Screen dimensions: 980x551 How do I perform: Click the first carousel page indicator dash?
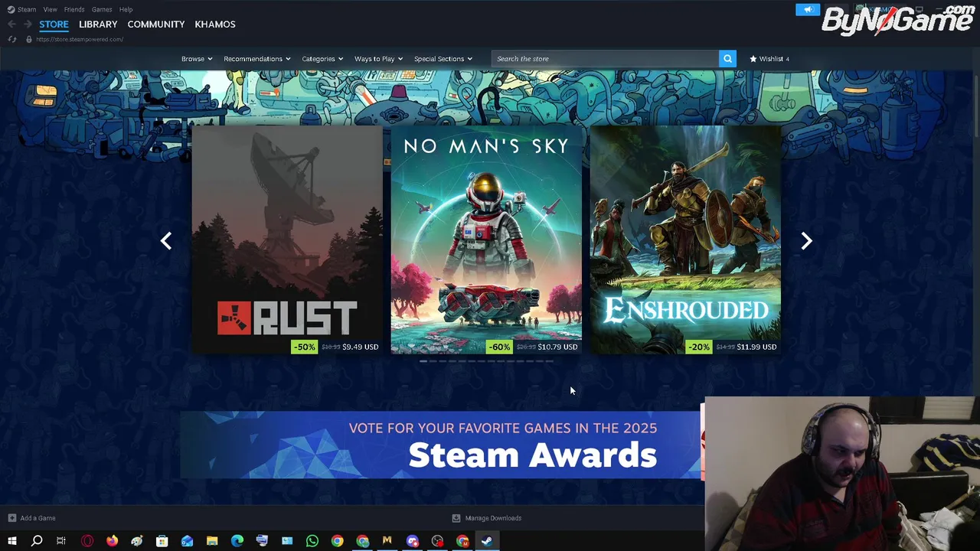tap(423, 361)
